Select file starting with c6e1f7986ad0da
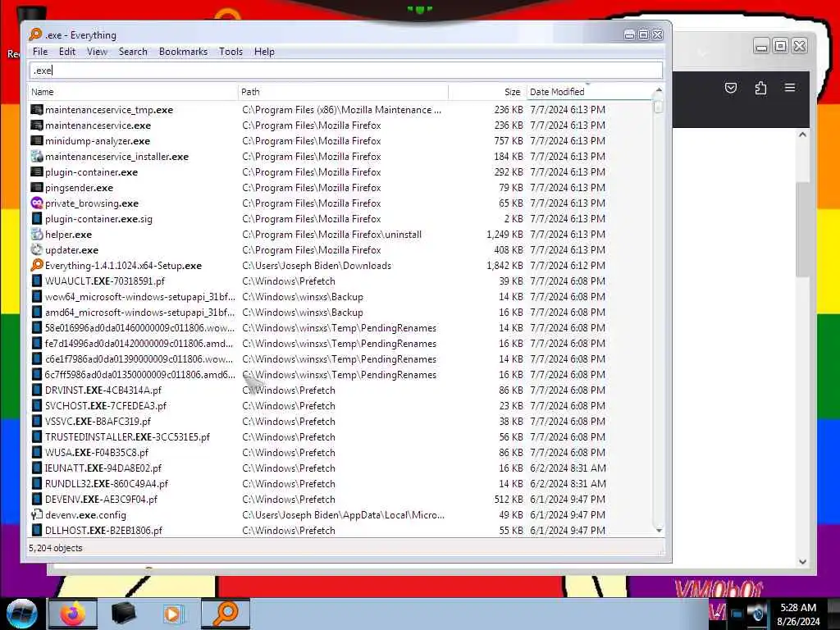The image size is (840, 630). point(139,359)
